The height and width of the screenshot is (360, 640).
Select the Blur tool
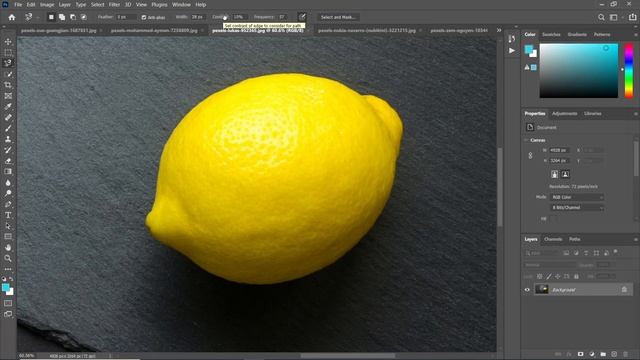coord(8,182)
